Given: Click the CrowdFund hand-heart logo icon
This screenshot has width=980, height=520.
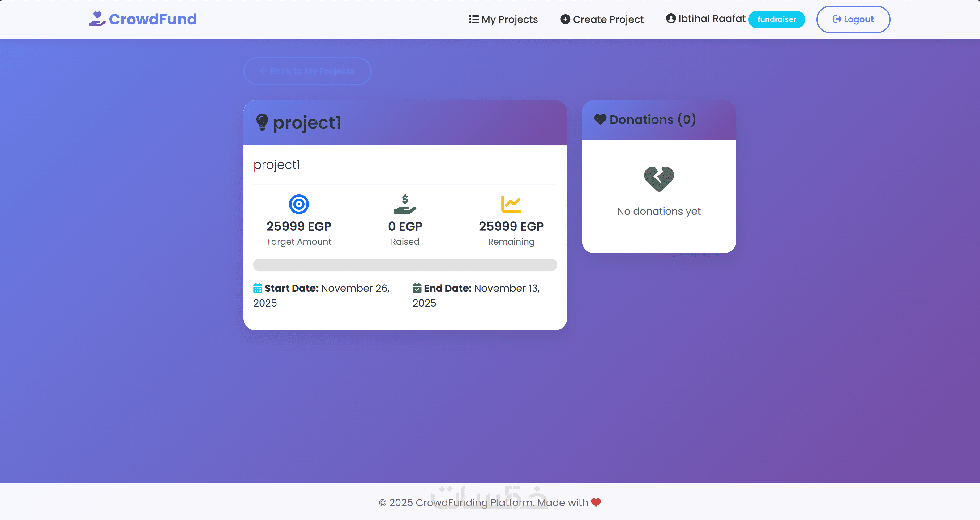Looking at the screenshot, I should (97, 19).
